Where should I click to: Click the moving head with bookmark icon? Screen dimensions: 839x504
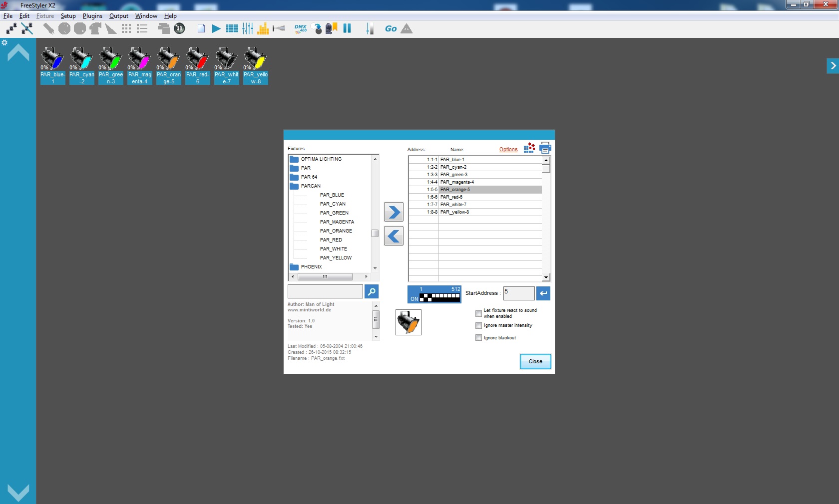(332, 28)
